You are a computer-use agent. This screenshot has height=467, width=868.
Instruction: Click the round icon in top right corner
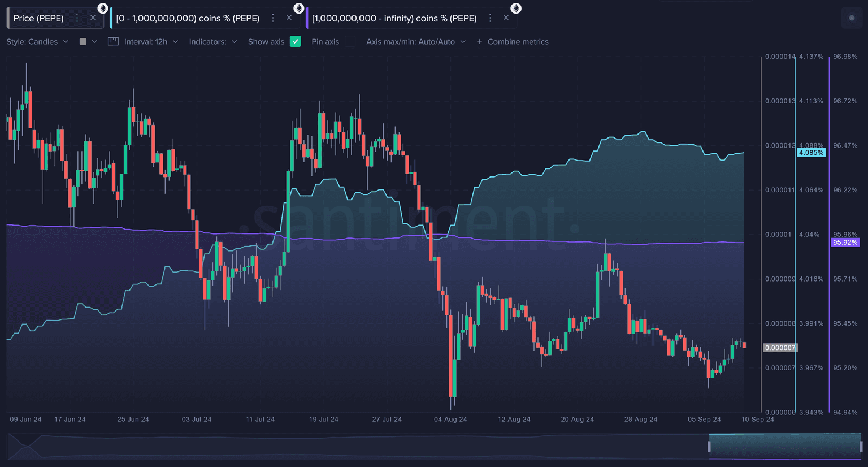pyautogui.click(x=852, y=18)
